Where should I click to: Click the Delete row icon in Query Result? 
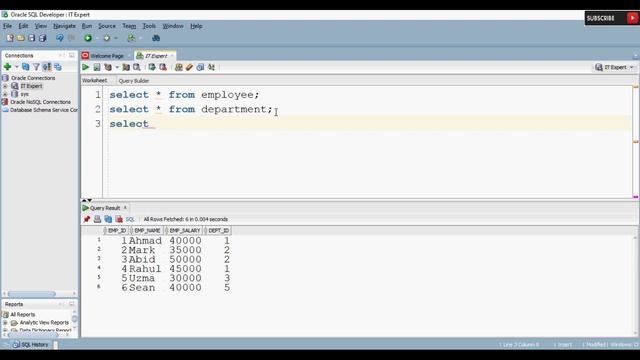pos(119,219)
